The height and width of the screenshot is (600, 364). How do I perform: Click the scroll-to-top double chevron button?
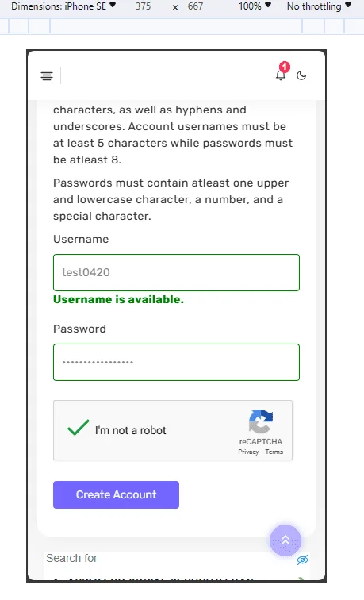(x=285, y=540)
